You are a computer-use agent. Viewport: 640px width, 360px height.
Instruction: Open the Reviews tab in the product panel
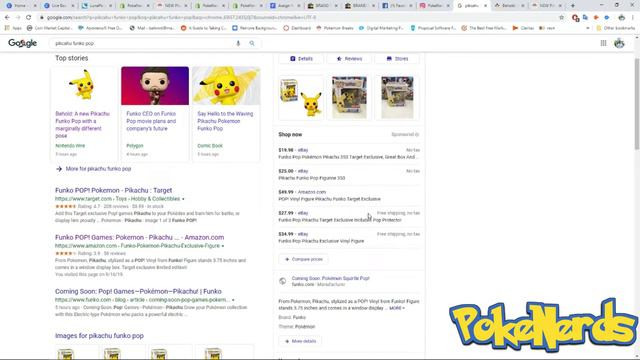point(349,59)
